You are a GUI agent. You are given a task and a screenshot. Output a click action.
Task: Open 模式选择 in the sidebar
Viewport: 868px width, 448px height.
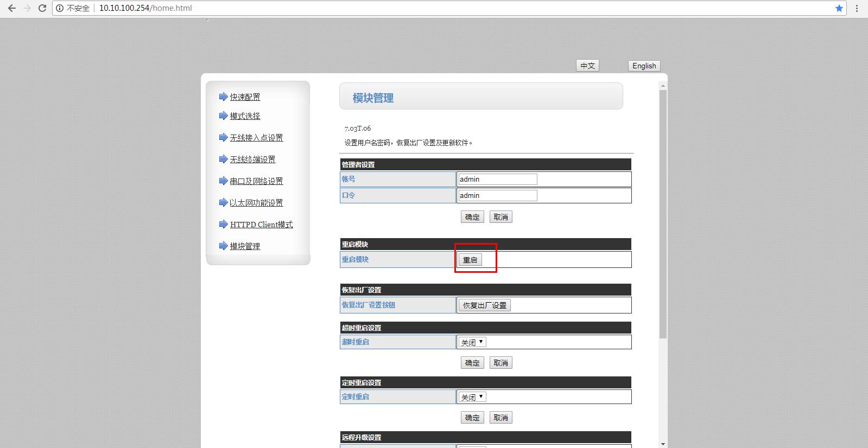click(245, 116)
